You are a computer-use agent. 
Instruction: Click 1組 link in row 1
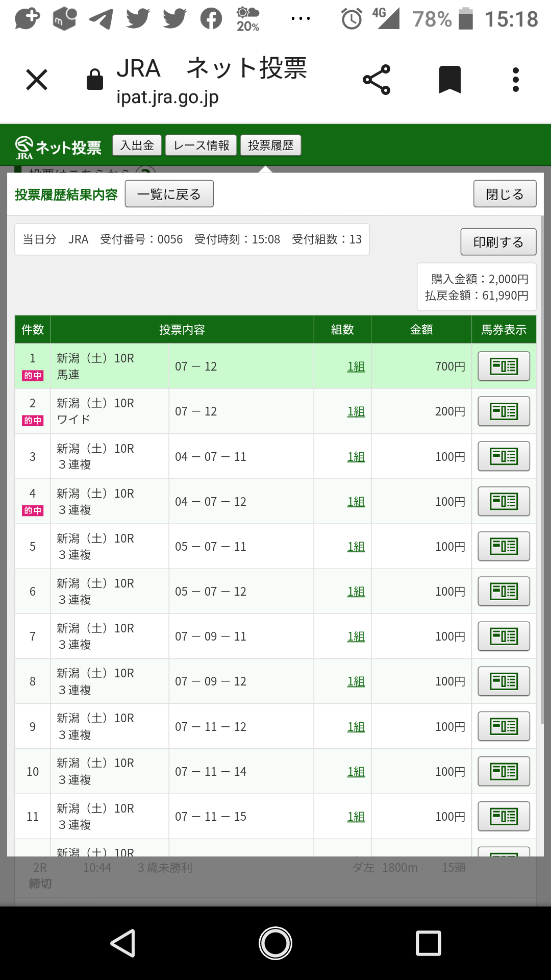[356, 366]
